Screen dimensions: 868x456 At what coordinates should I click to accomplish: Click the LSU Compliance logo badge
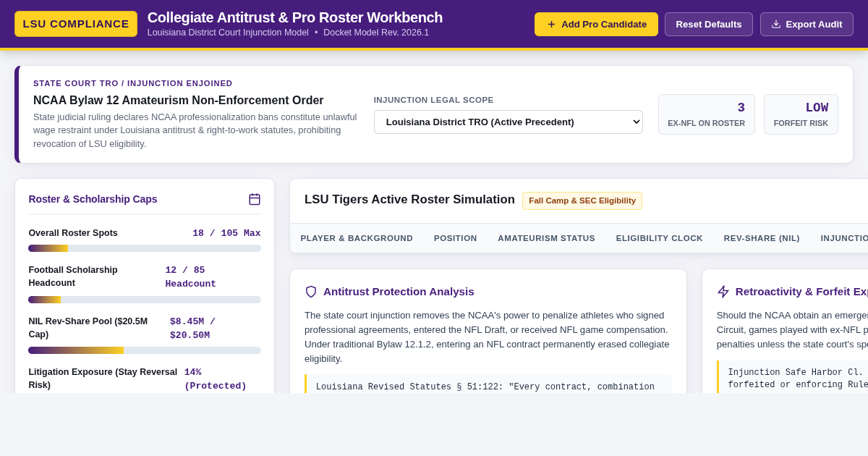pyautogui.click(x=76, y=24)
